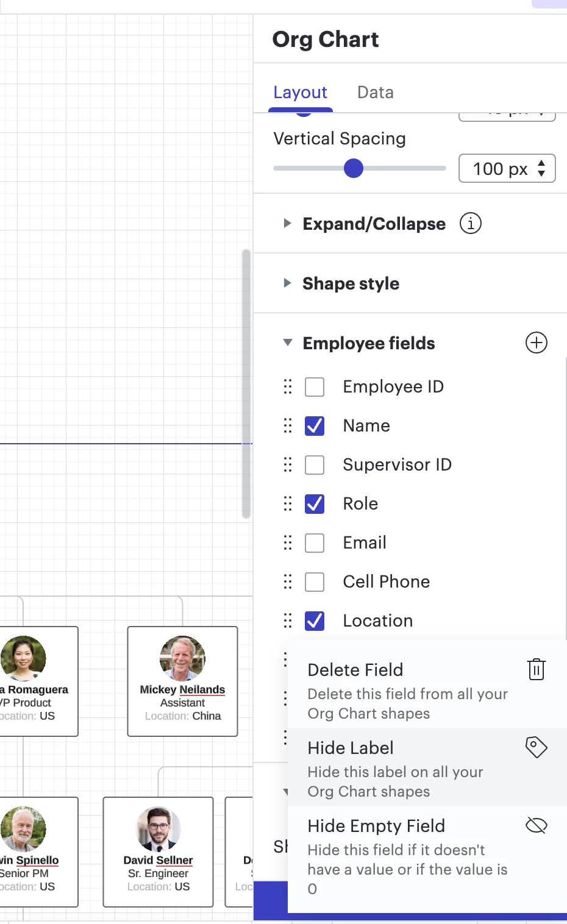Click the tag icon on Hide Label
This screenshot has height=924, width=567.
(536, 747)
